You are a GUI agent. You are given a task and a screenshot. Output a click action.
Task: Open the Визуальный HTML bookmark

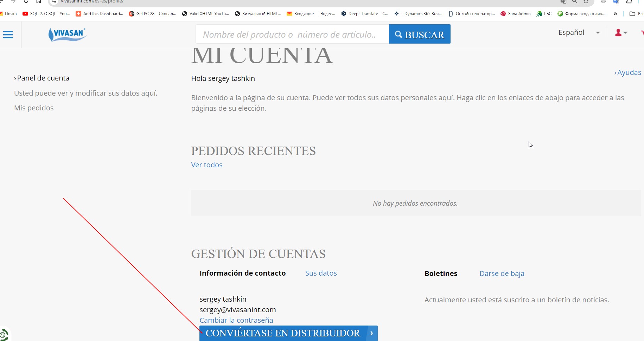point(258,14)
